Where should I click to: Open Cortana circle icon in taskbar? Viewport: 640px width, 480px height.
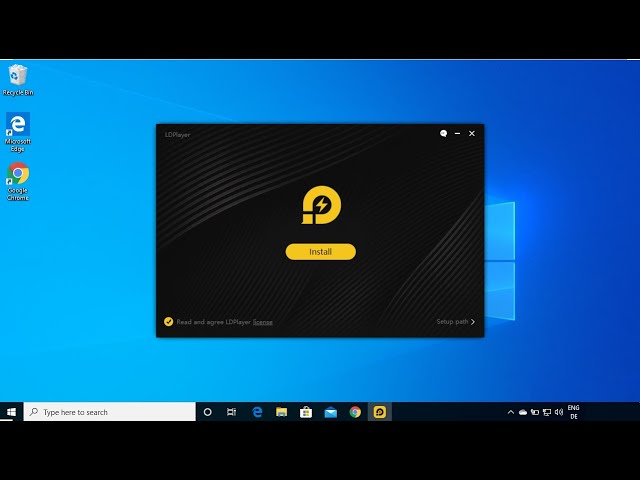point(207,412)
